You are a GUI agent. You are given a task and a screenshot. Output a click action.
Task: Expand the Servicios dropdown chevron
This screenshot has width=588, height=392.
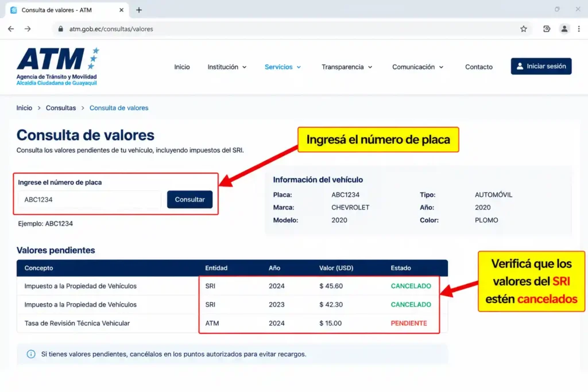point(299,67)
